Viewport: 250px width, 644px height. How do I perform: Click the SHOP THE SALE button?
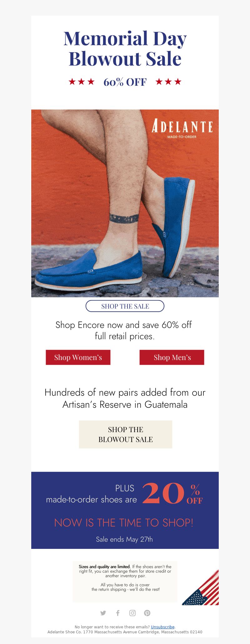125,306
